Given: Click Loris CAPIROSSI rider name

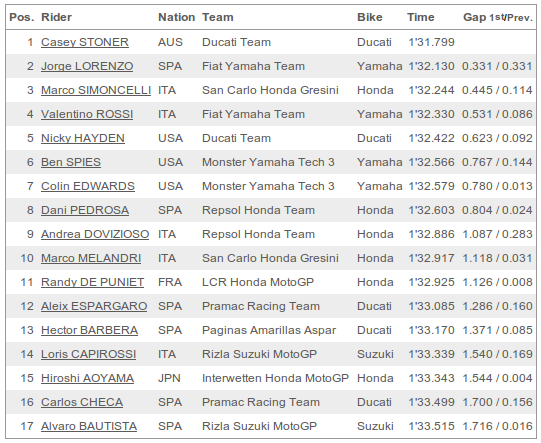Looking at the screenshot, I should click(88, 354).
